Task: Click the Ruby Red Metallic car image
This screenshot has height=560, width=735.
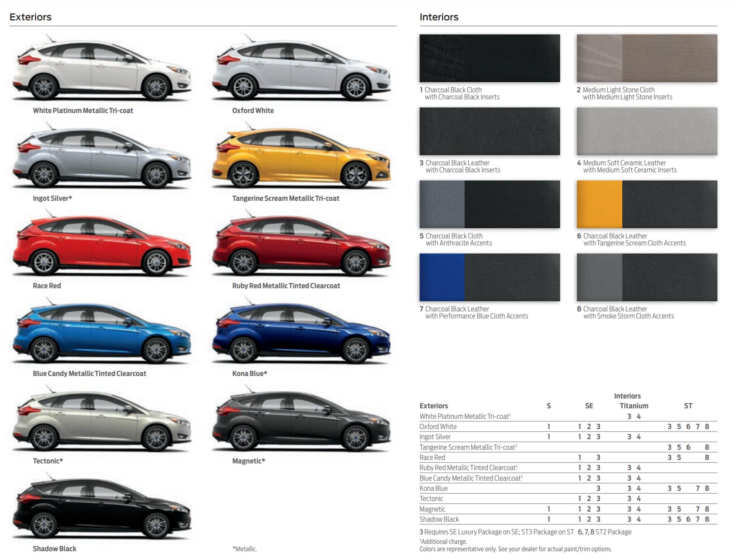Action: [x=301, y=243]
